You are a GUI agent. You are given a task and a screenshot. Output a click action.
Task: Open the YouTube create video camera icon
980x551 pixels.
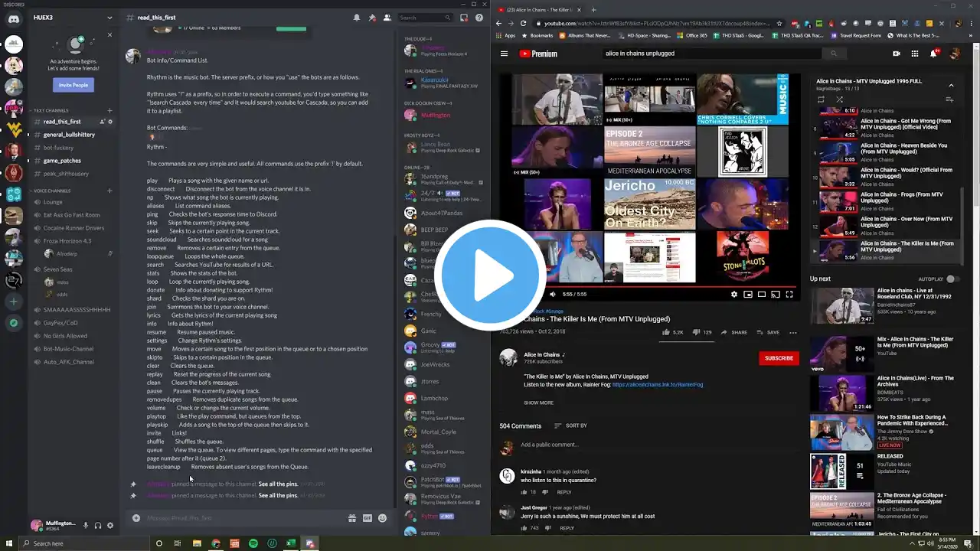point(897,54)
